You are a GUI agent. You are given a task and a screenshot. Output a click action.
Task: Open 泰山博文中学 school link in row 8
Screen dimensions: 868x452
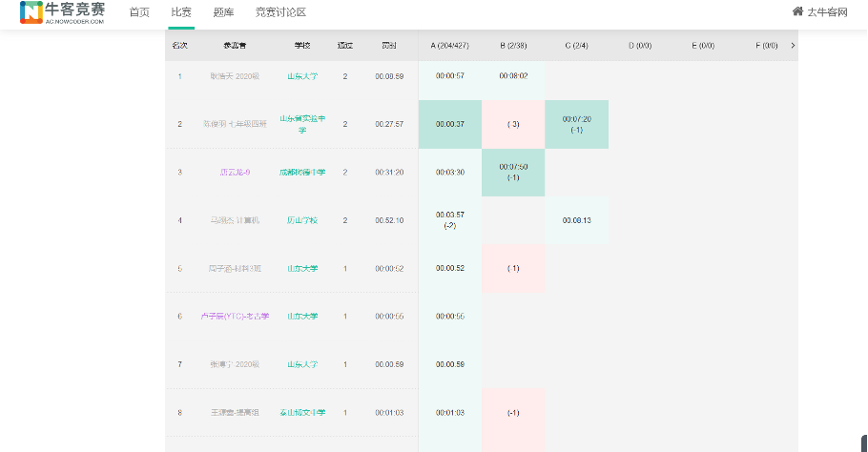[302, 413]
